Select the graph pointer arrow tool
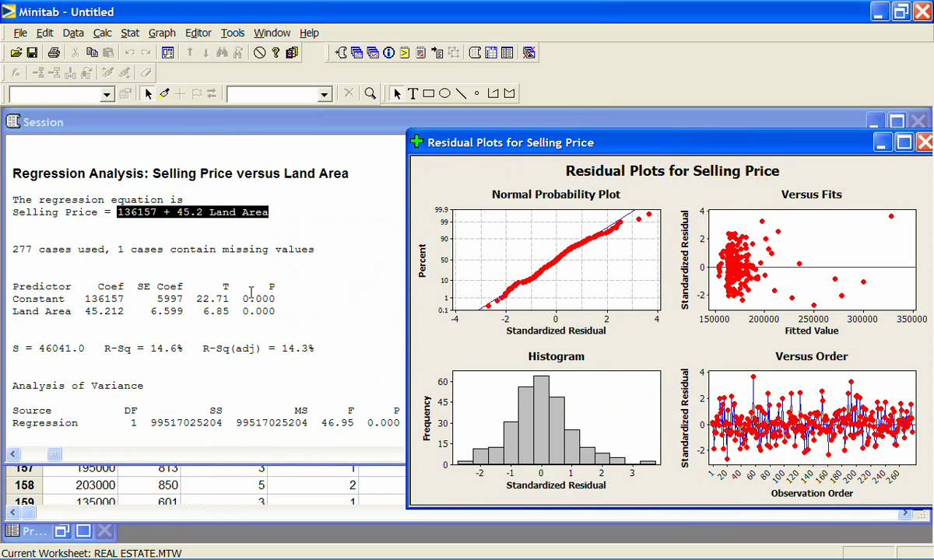The width and height of the screenshot is (934, 560). point(397,93)
